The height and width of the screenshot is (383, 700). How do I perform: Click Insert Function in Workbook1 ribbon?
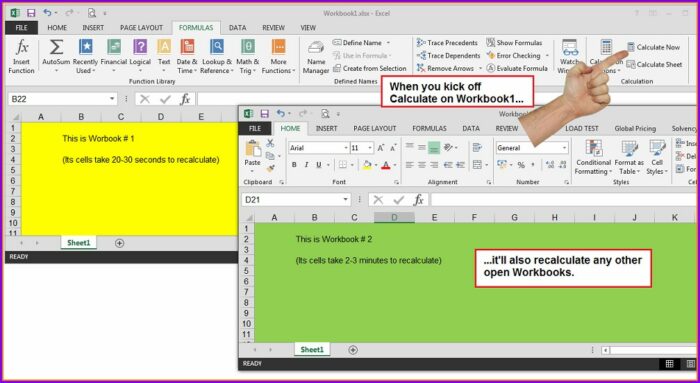21,56
